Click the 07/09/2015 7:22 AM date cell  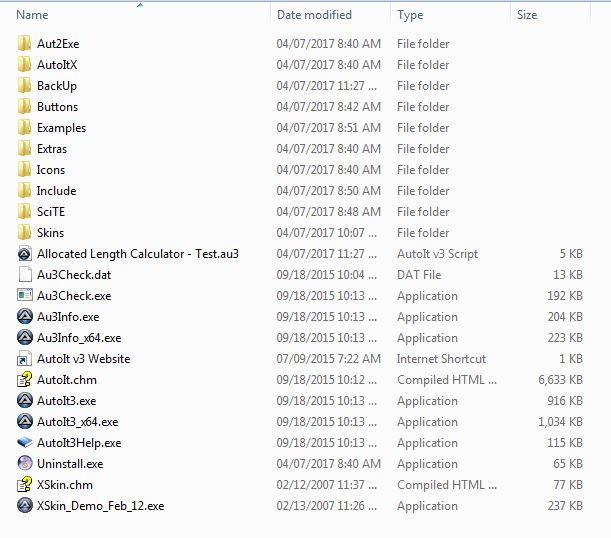[x=328, y=359]
